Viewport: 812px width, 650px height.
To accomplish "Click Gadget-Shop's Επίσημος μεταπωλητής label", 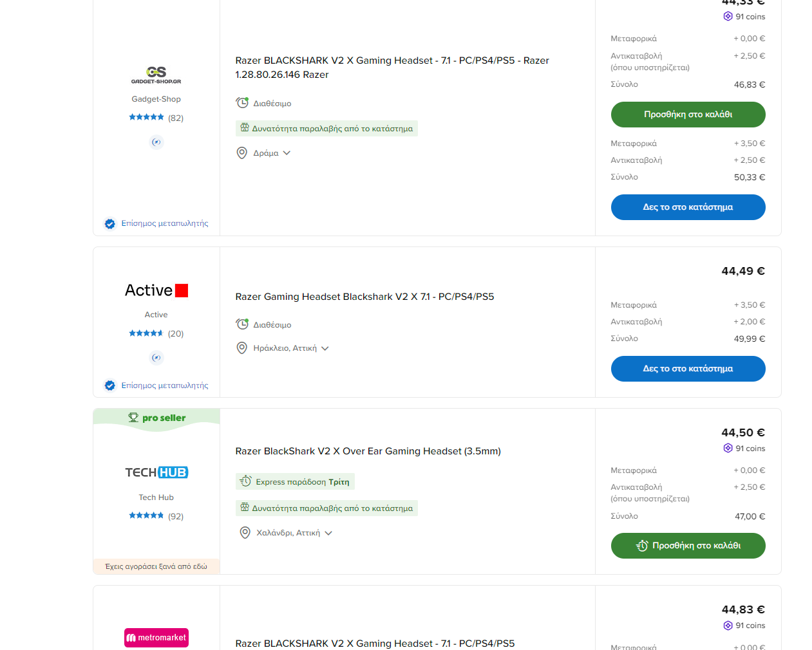I will pyautogui.click(x=165, y=223).
